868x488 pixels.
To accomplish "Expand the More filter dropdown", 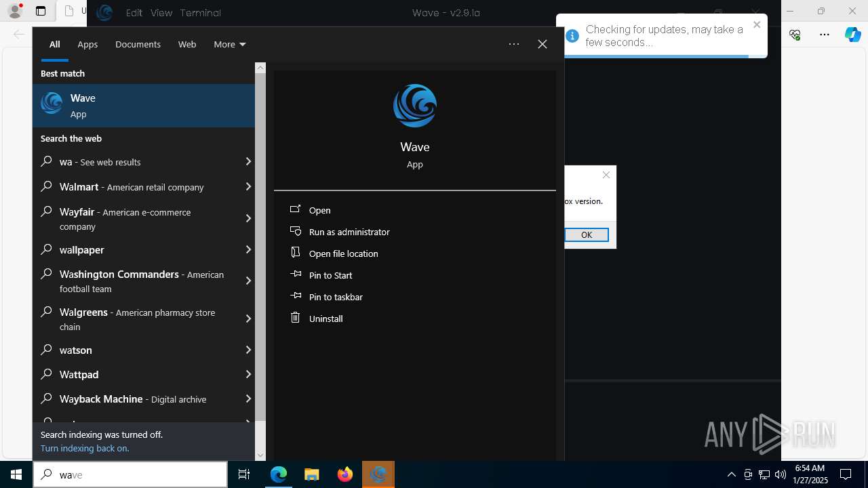I will (229, 44).
